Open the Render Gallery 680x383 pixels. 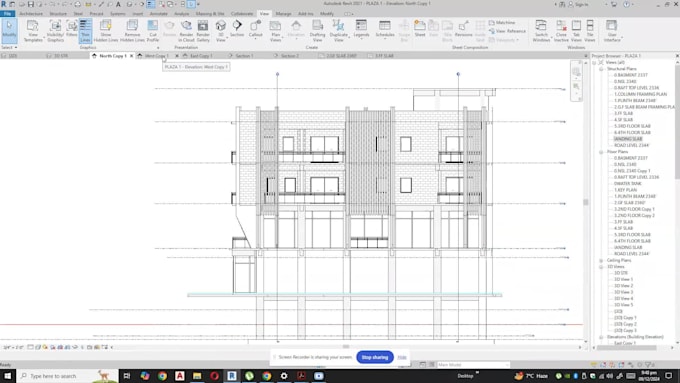coord(203,31)
